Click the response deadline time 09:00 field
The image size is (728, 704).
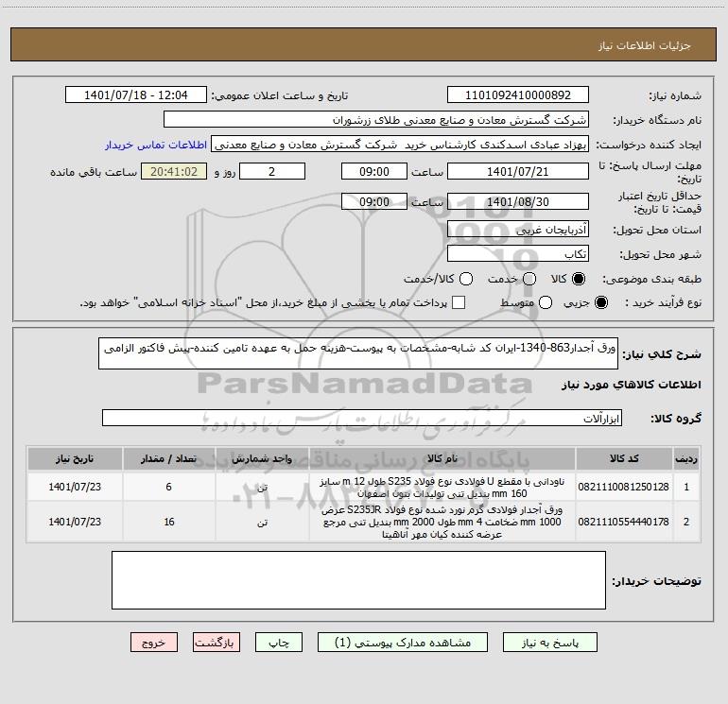[x=374, y=171]
